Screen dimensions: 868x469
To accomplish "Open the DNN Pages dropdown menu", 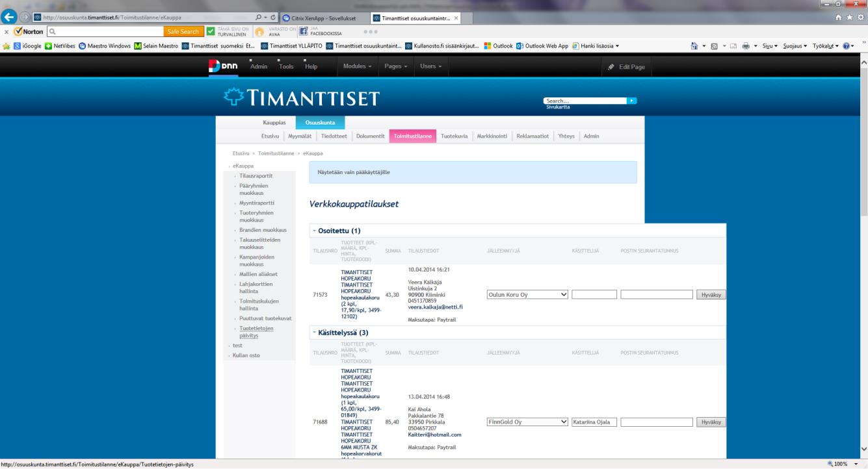I will pyautogui.click(x=396, y=67).
